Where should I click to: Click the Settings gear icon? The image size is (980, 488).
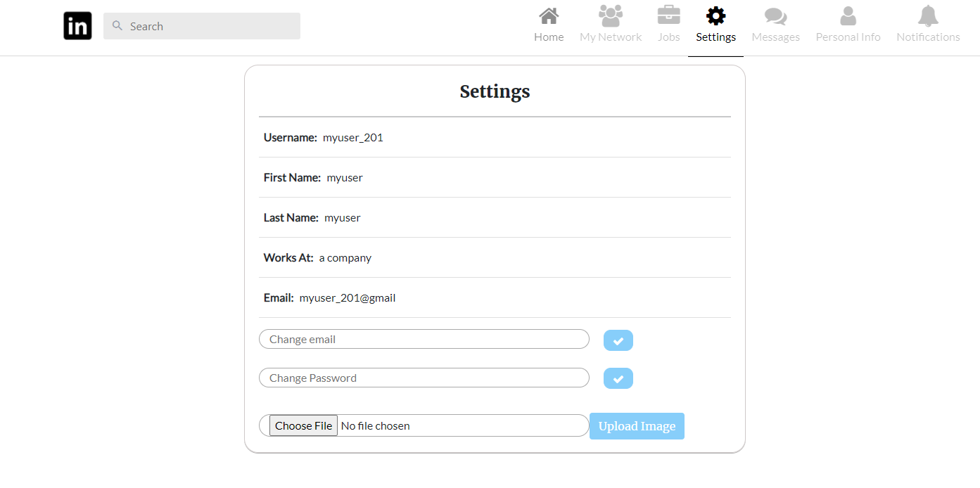715,14
